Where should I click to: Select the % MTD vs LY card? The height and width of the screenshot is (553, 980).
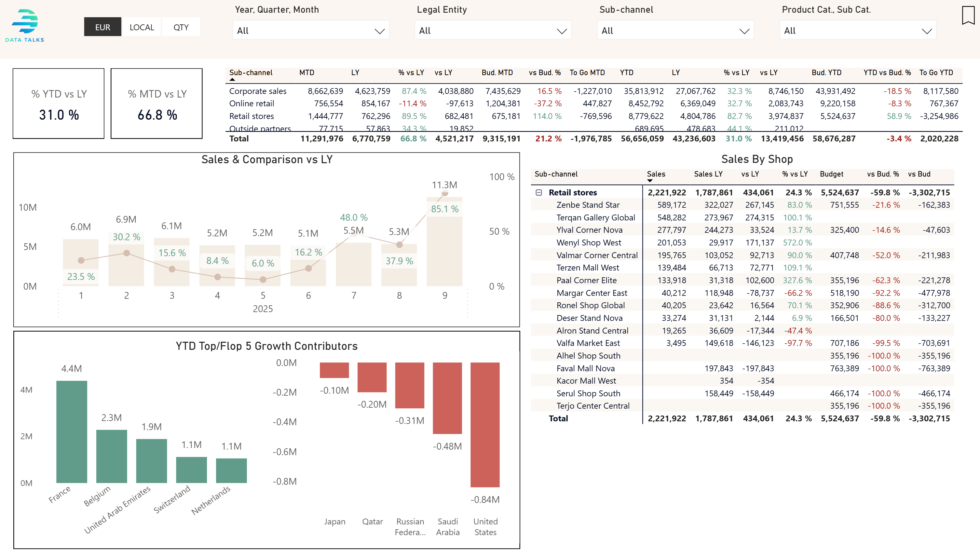pyautogui.click(x=157, y=103)
